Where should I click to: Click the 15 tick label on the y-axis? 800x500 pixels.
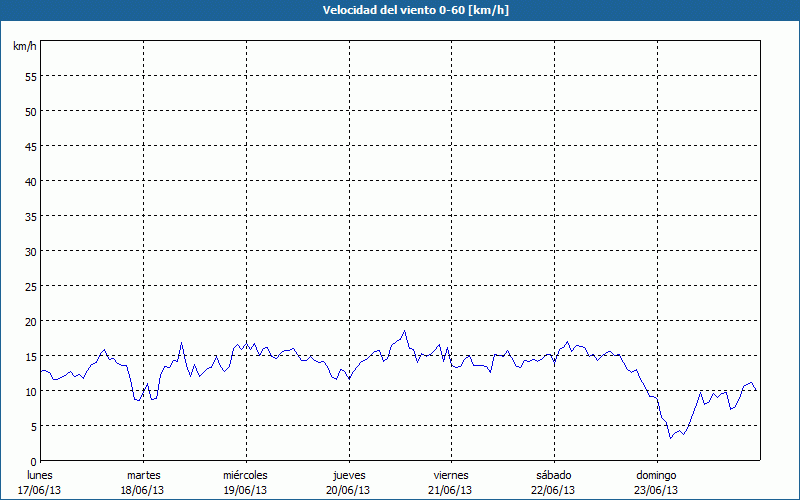coord(30,356)
